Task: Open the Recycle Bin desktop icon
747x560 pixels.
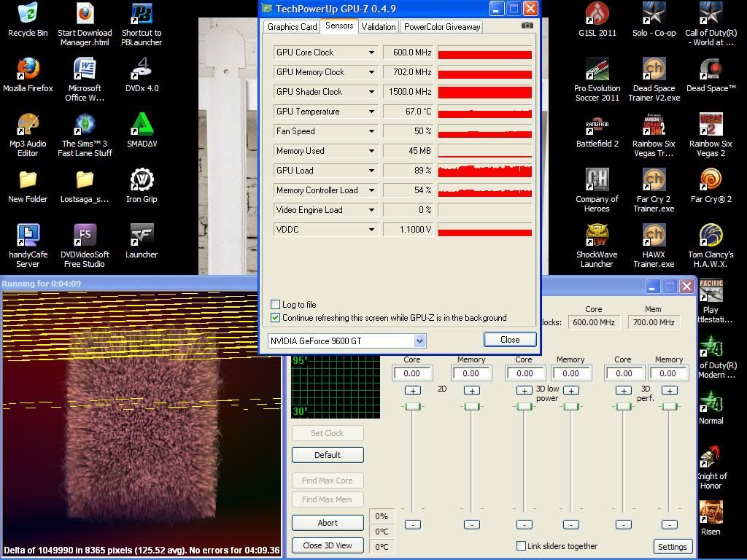Action: pyautogui.click(x=28, y=20)
